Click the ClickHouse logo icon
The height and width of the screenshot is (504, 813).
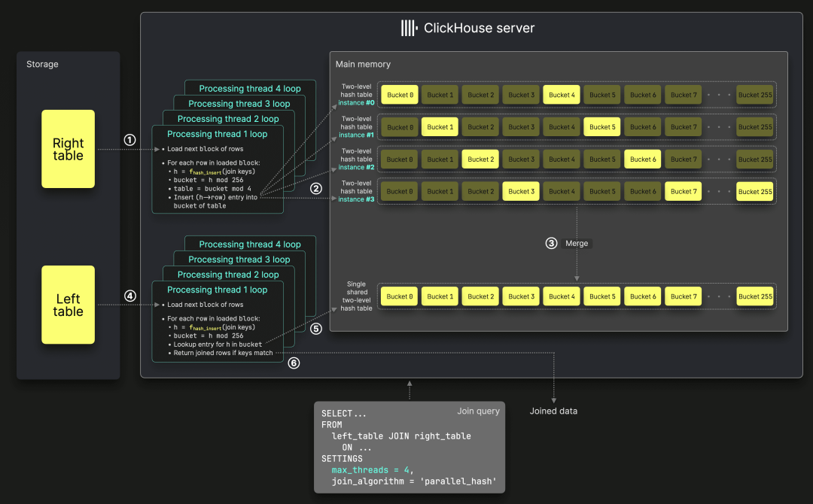[x=409, y=28]
